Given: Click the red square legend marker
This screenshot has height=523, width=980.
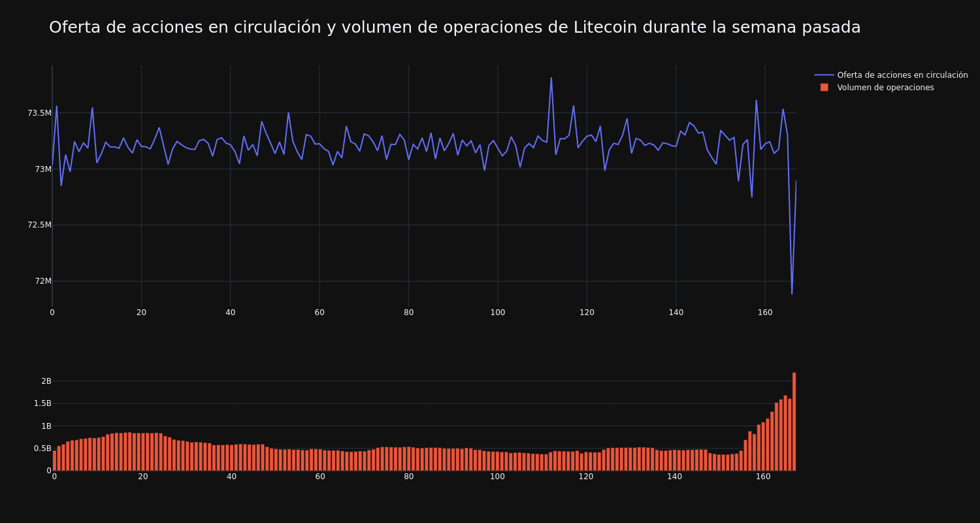Looking at the screenshot, I should tap(825, 88).
